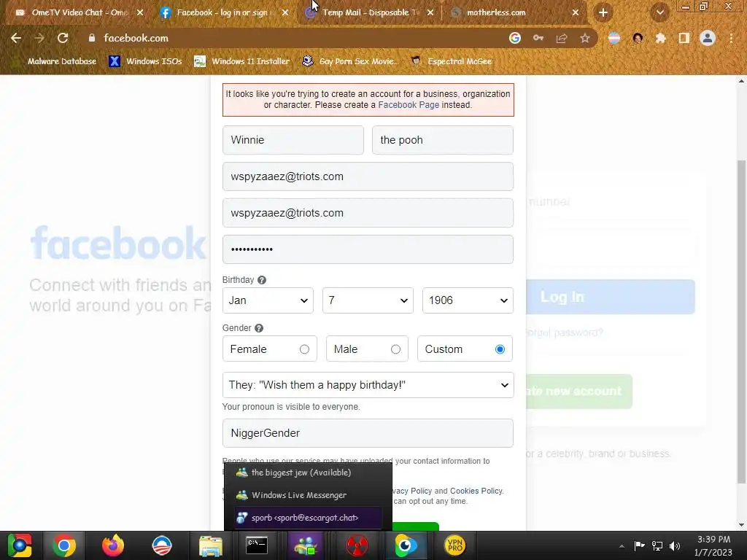The image size is (747, 560).
Task: Toggle the browser side panel icon
Action: tap(684, 38)
